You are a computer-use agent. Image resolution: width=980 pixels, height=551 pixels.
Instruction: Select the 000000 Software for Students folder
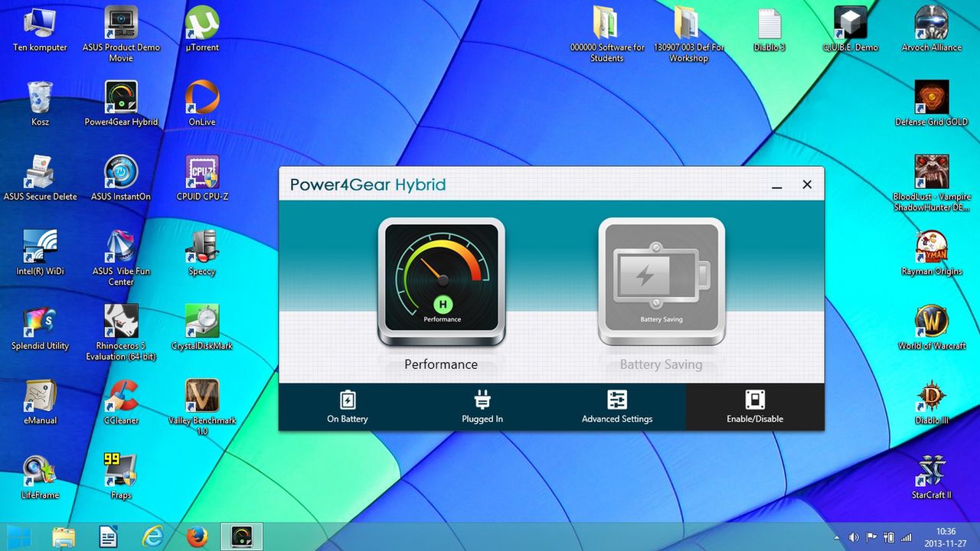point(607,34)
